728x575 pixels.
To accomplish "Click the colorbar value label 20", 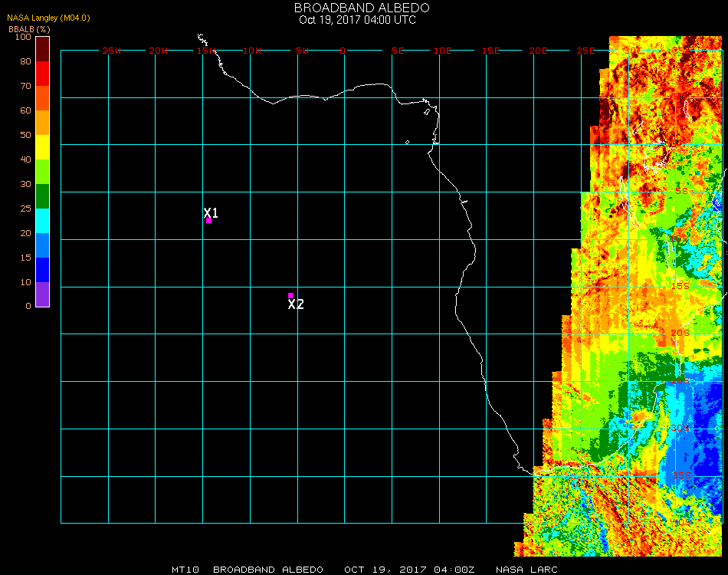I will click(25, 233).
